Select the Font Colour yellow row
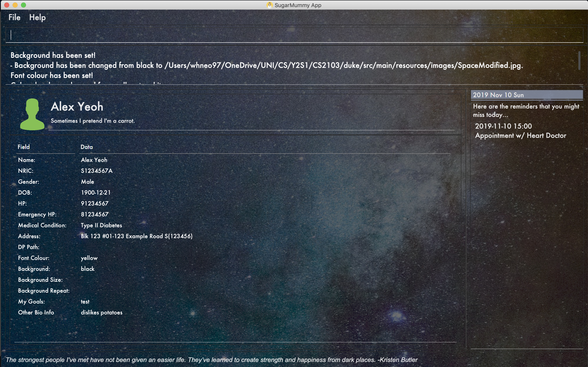The width and height of the screenshot is (588, 367). point(89,258)
